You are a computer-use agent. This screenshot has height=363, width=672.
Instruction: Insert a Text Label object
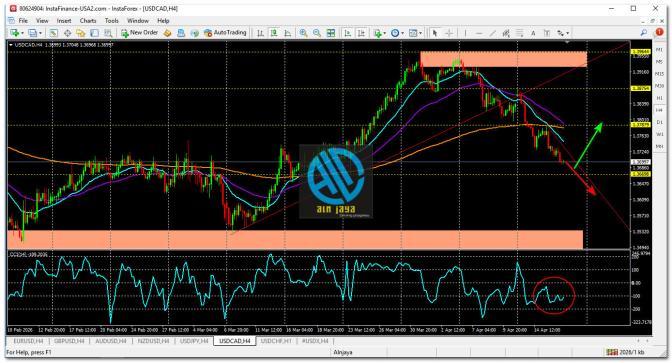point(547,33)
